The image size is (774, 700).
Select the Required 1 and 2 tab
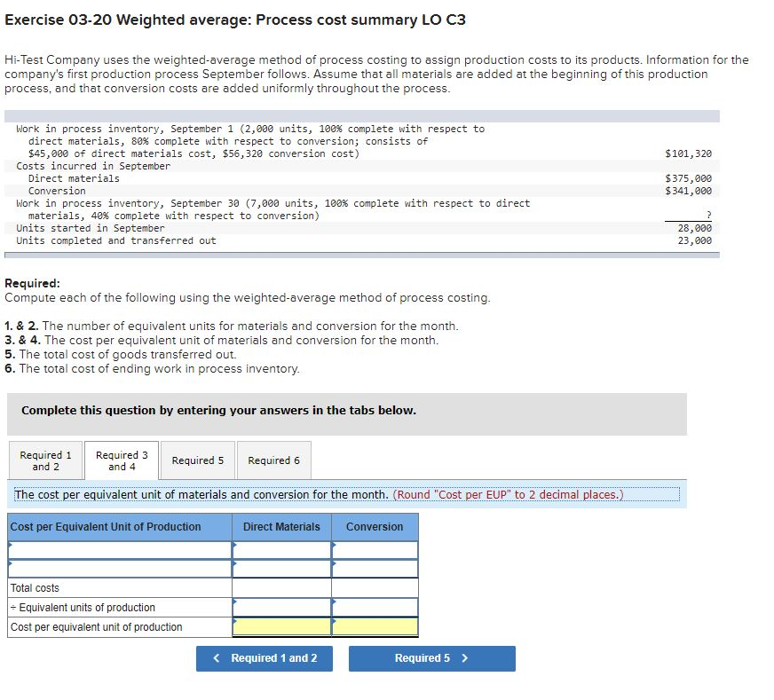coord(45,460)
